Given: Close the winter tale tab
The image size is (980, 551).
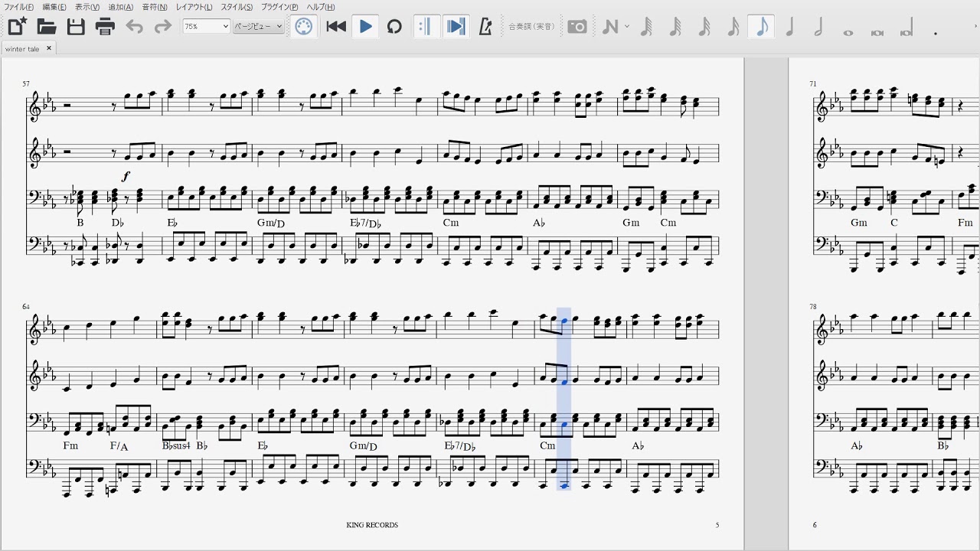Looking at the screenshot, I should (x=49, y=48).
